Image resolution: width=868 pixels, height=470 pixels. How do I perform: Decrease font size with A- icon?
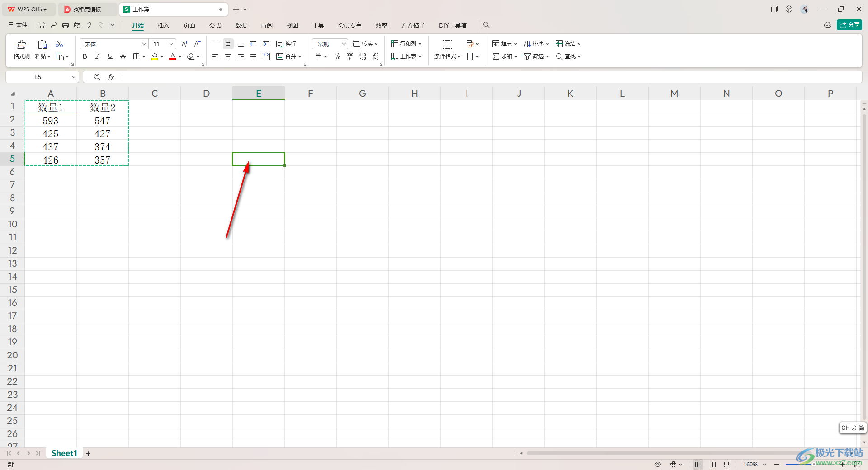[197, 44]
